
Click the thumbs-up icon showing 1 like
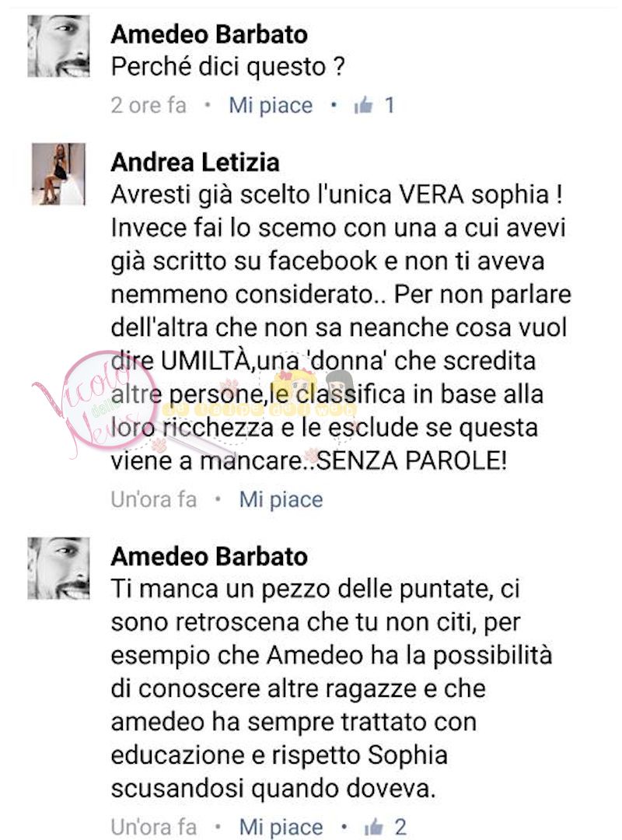[x=363, y=106]
